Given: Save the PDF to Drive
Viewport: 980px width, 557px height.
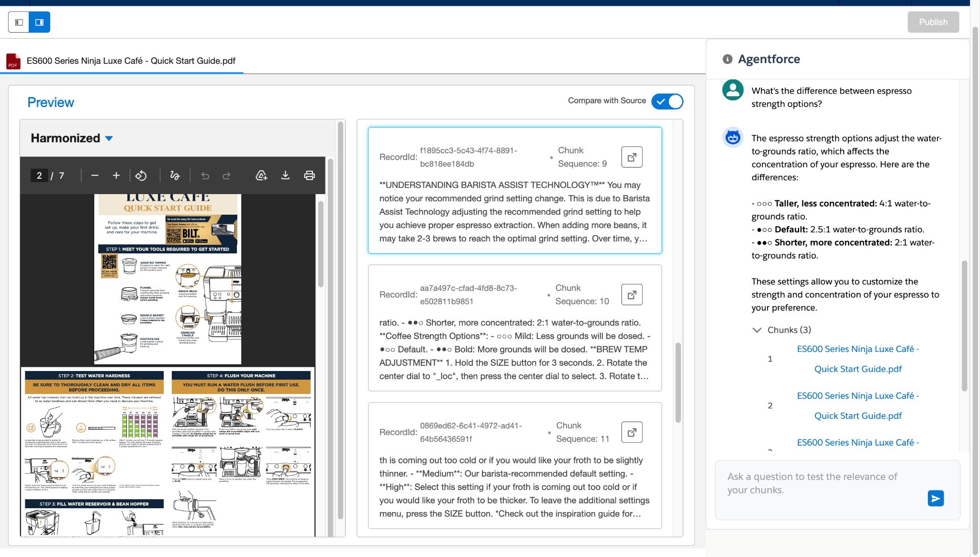Looking at the screenshot, I should click(x=261, y=175).
